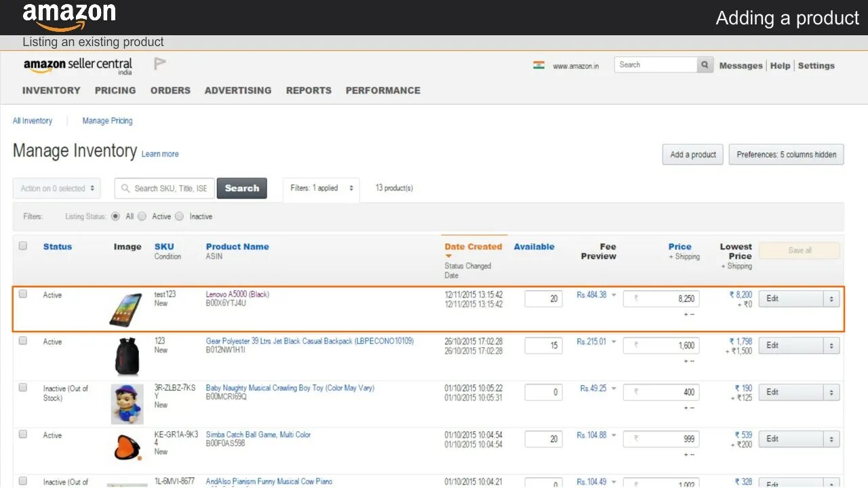
Task: Open the PERFORMANCE menu
Action: 383,90
